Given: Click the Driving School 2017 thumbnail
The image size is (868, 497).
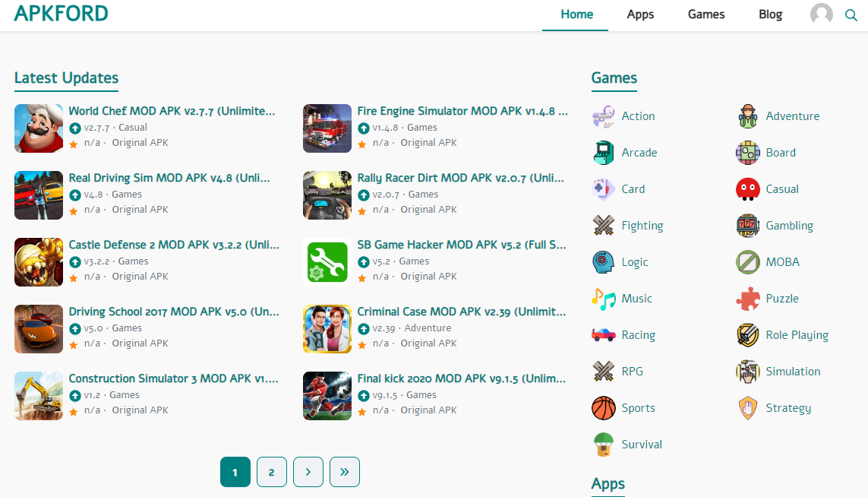Looking at the screenshot, I should [x=39, y=328].
